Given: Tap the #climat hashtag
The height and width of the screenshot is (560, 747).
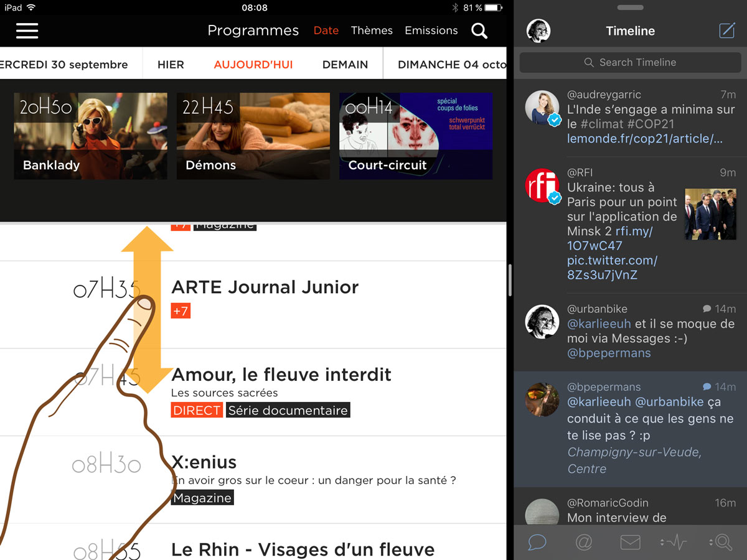Looking at the screenshot, I should [602, 123].
